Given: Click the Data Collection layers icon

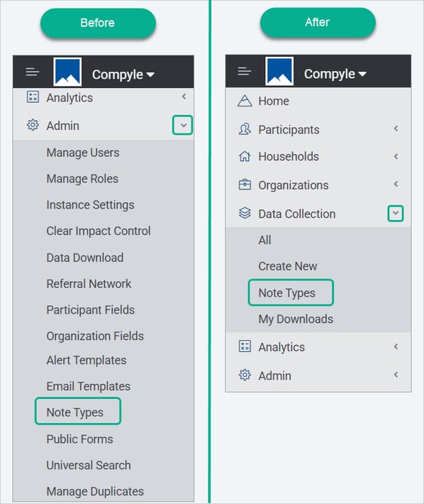Looking at the screenshot, I should click(x=245, y=214).
